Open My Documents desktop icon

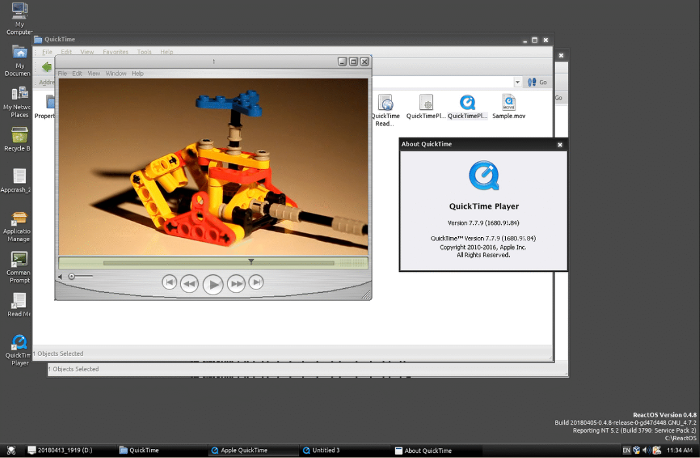pos(19,61)
